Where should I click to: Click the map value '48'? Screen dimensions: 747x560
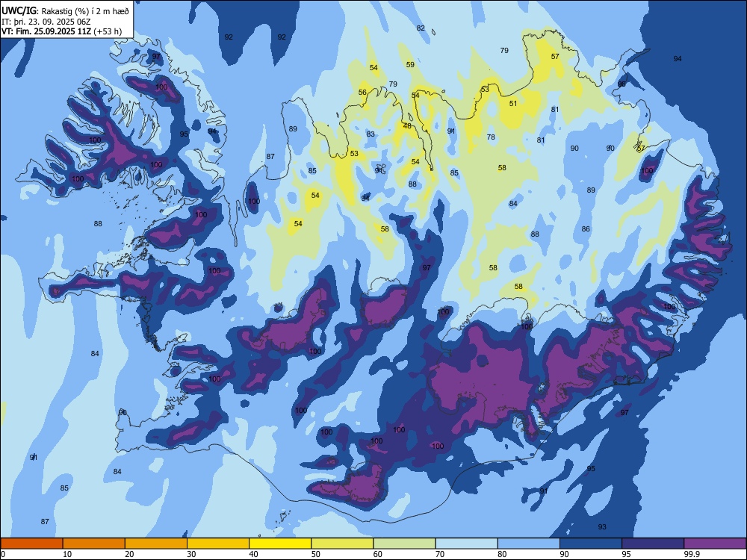407,126
